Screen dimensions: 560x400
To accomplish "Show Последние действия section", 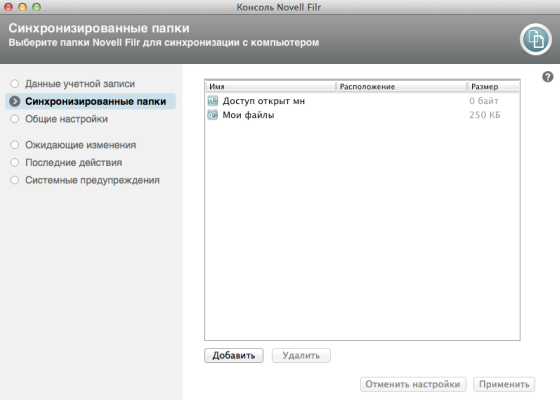I will coord(74,162).
